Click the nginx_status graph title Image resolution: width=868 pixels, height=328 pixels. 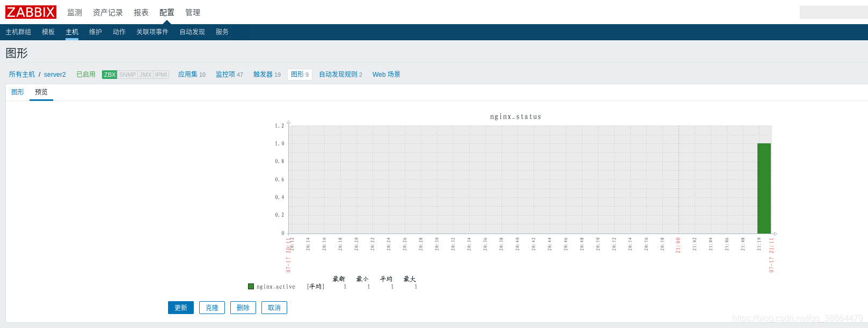pyautogui.click(x=515, y=116)
